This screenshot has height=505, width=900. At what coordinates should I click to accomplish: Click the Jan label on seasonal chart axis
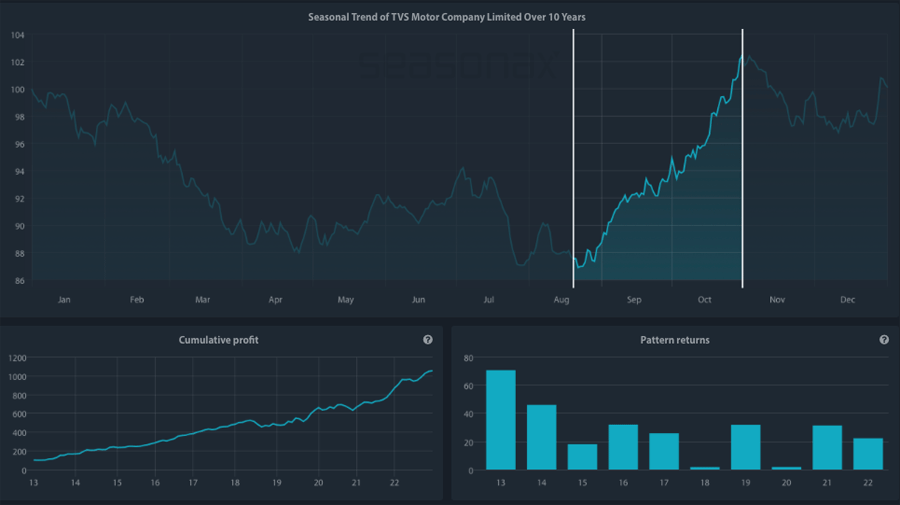click(x=64, y=300)
